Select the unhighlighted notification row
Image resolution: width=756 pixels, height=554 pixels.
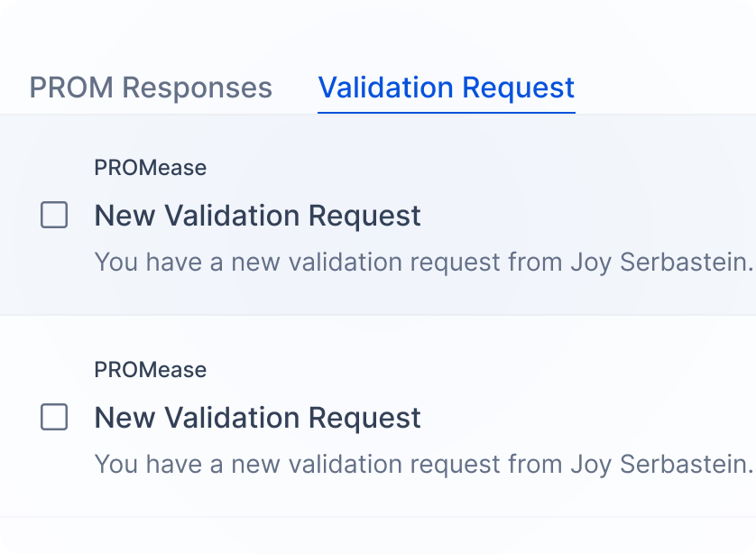click(378, 418)
